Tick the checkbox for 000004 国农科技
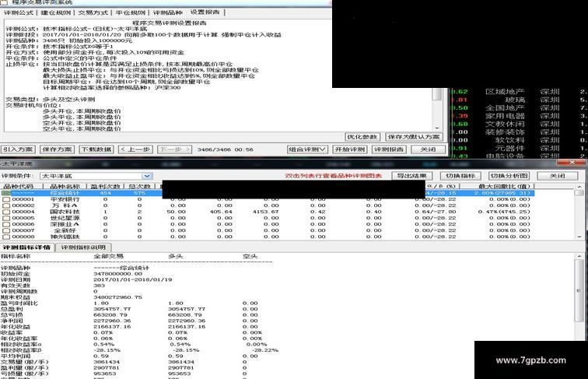Screen dimensions: 588x379 6,212
